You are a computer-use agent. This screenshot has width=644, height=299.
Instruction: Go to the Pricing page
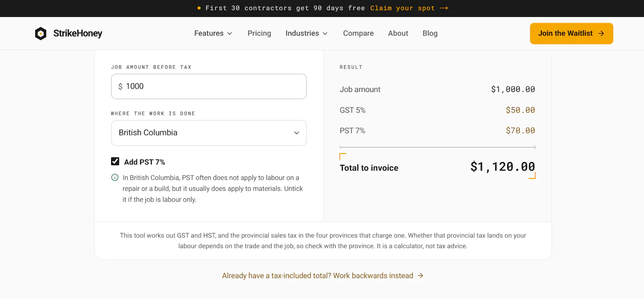[259, 33]
